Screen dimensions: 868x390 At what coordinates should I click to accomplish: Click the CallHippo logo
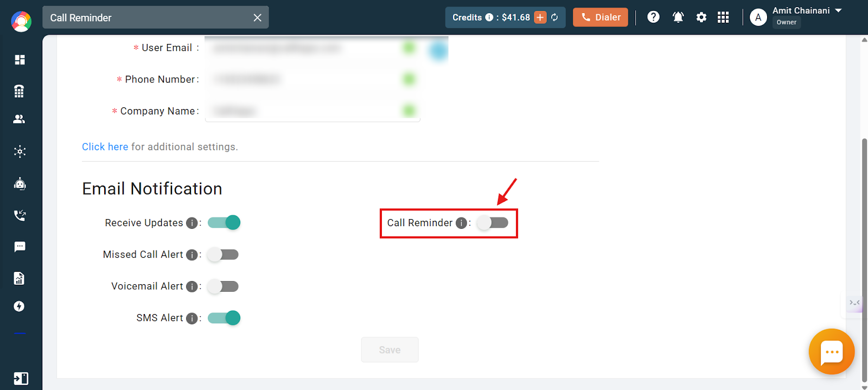coord(21,21)
